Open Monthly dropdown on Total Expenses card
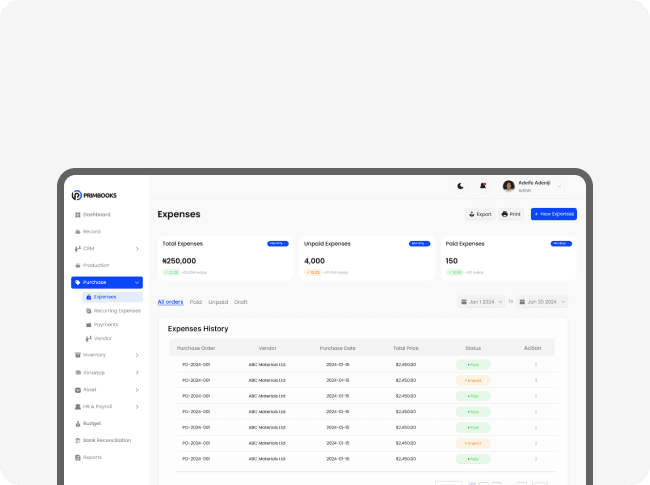650x485 pixels. pos(278,244)
